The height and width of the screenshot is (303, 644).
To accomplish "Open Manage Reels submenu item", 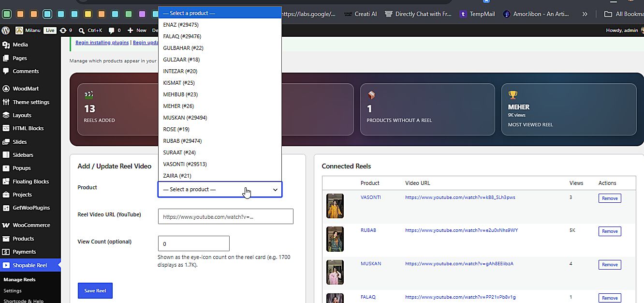I will (19, 280).
